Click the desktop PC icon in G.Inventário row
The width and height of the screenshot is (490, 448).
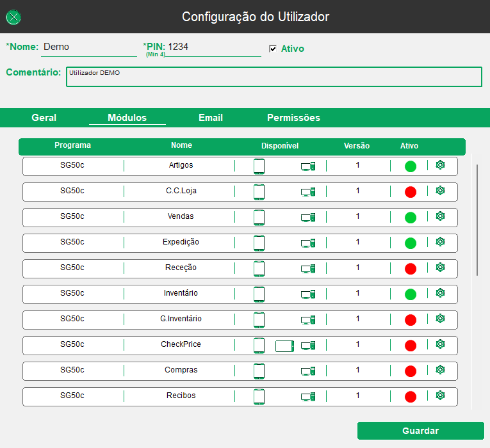[x=308, y=320]
